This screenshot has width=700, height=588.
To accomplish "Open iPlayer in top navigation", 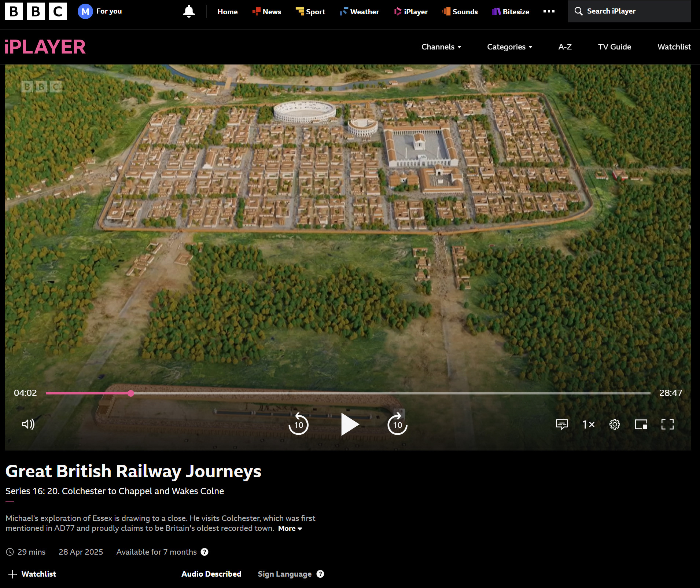I will (x=411, y=12).
